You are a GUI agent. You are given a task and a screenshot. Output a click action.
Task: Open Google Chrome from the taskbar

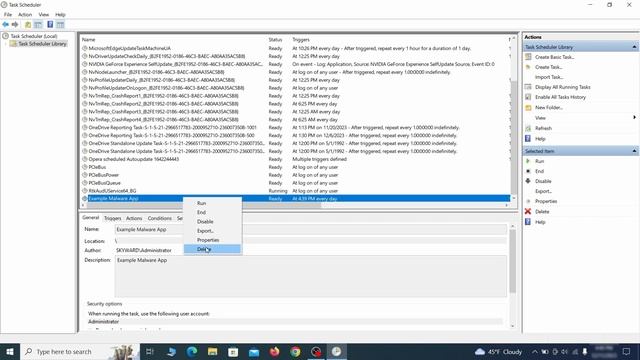(x=295, y=351)
